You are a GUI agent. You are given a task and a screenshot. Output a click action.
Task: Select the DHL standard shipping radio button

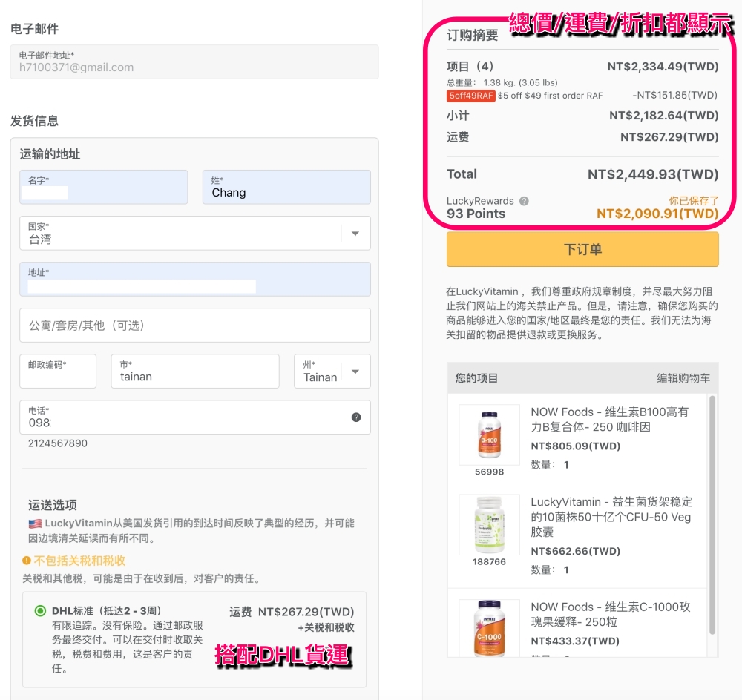pyautogui.click(x=40, y=610)
